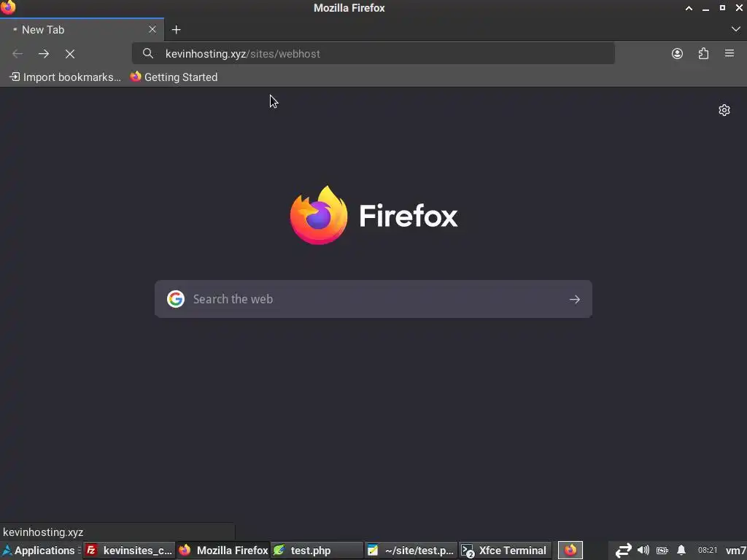Viewport: 747px width, 560px height.
Task: Close the Mozilla Firefox window
Action: pos(739,8)
